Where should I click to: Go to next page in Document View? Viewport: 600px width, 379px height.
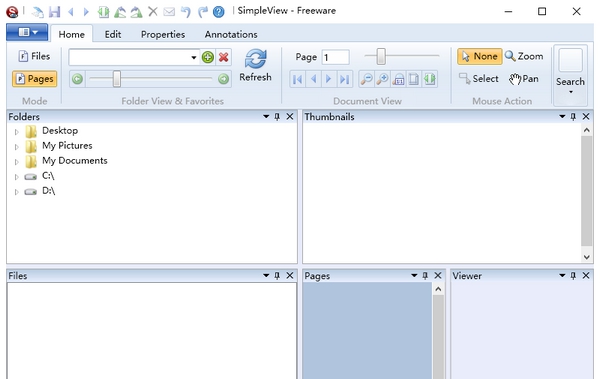329,79
